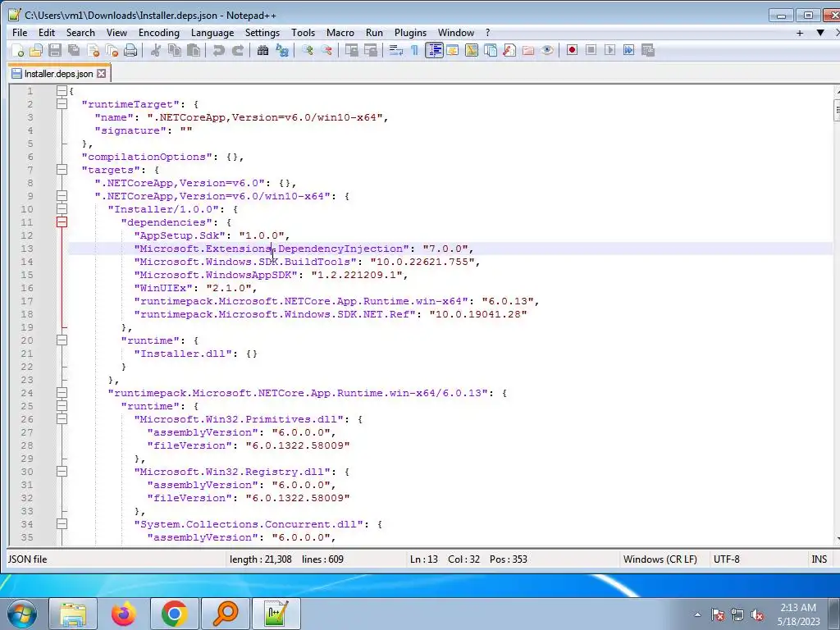Start macro recording with red Record icon
The height and width of the screenshot is (630, 840).
[572, 50]
